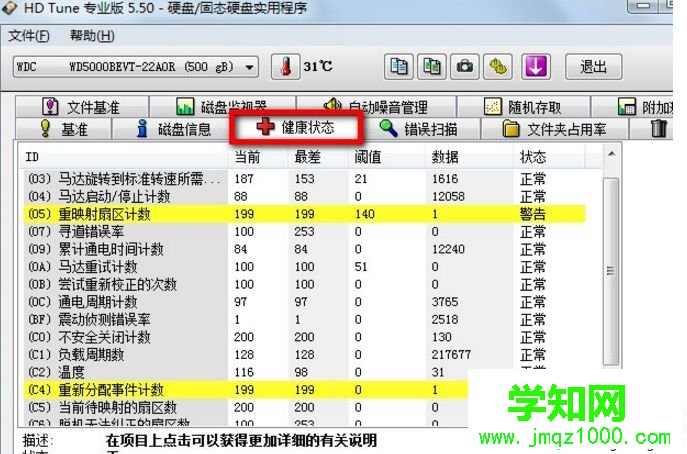
Task: Open the WDC WD5000BEVT drive dropdown
Action: 135,67
